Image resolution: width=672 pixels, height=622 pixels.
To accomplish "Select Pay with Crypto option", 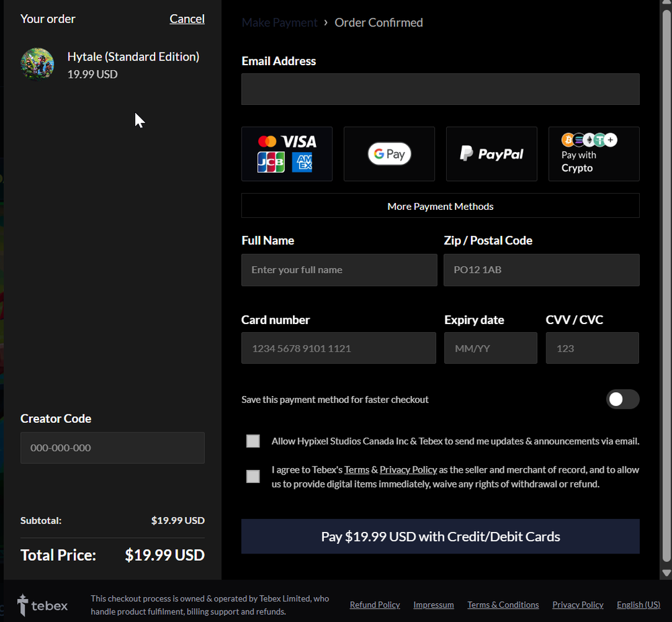I will pyautogui.click(x=594, y=161).
